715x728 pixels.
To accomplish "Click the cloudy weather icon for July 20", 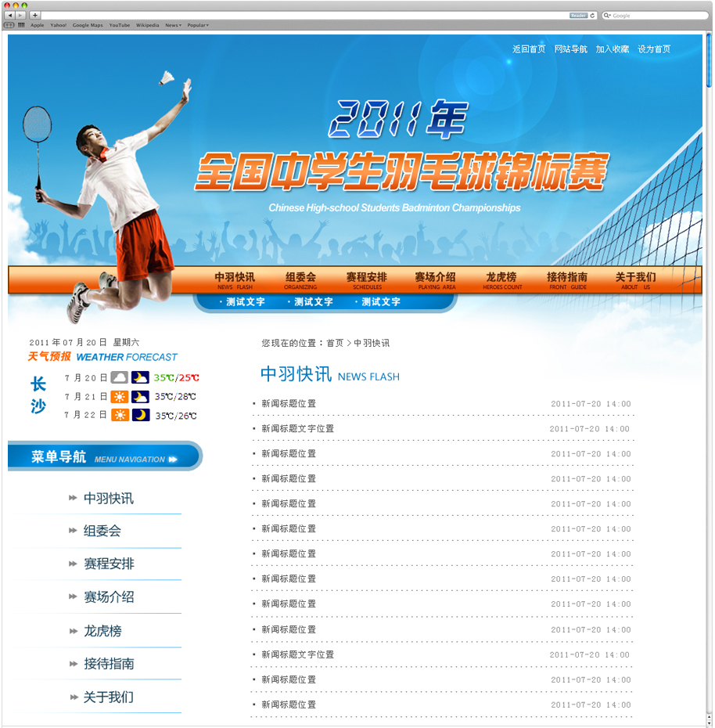I will click(x=119, y=377).
